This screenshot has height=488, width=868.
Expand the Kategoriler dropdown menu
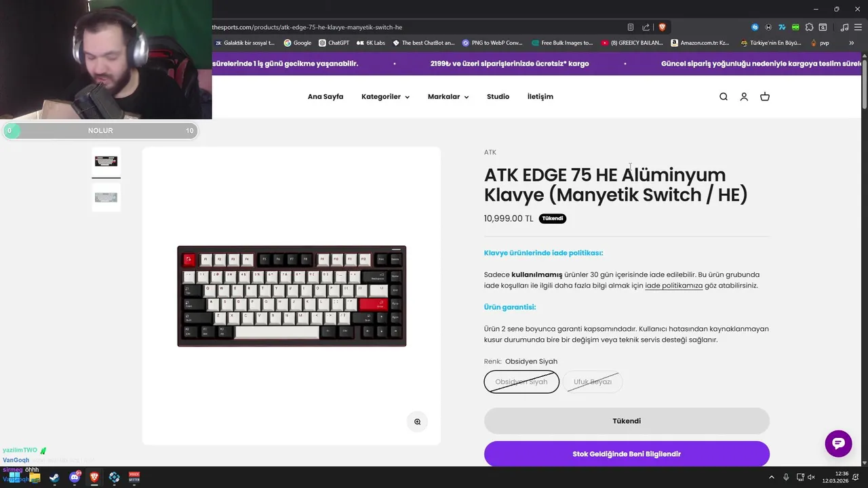[x=385, y=97]
